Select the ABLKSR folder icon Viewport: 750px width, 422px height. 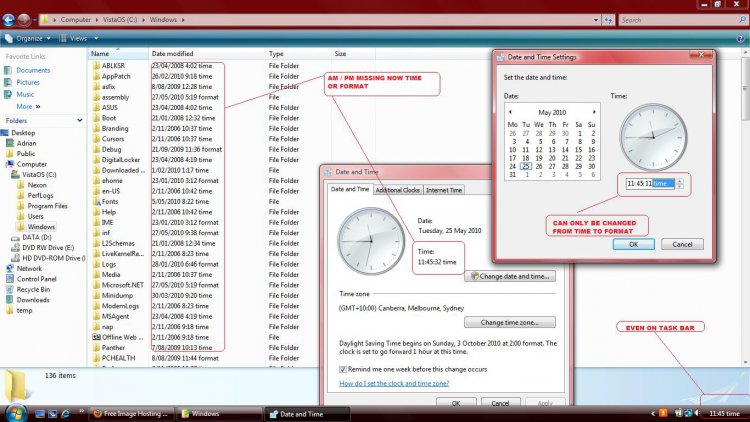(96, 66)
